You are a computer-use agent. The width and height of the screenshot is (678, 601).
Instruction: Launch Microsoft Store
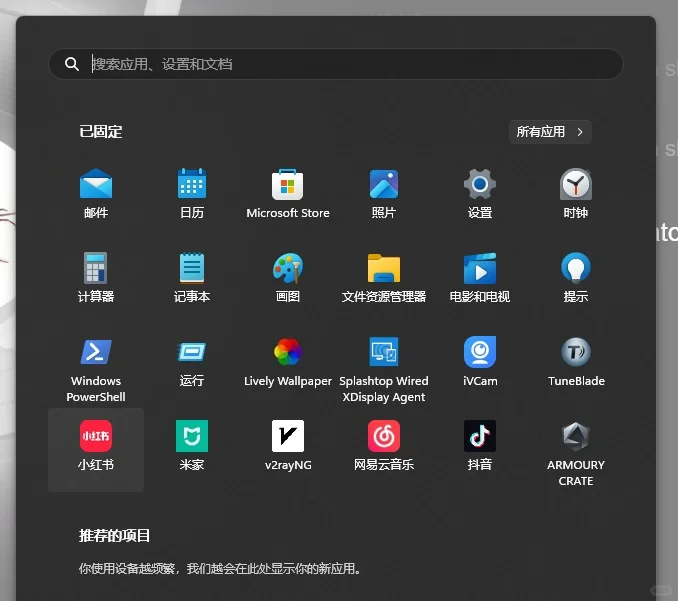(288, 193)
